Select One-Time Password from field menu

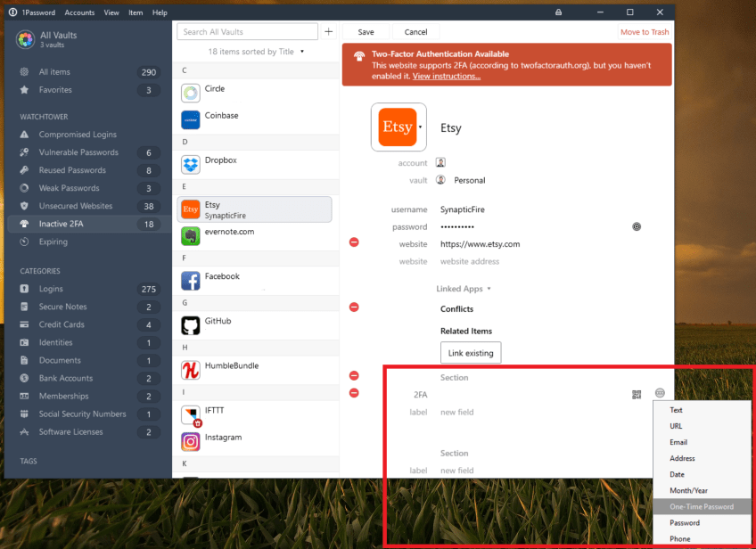click(702, 506)
